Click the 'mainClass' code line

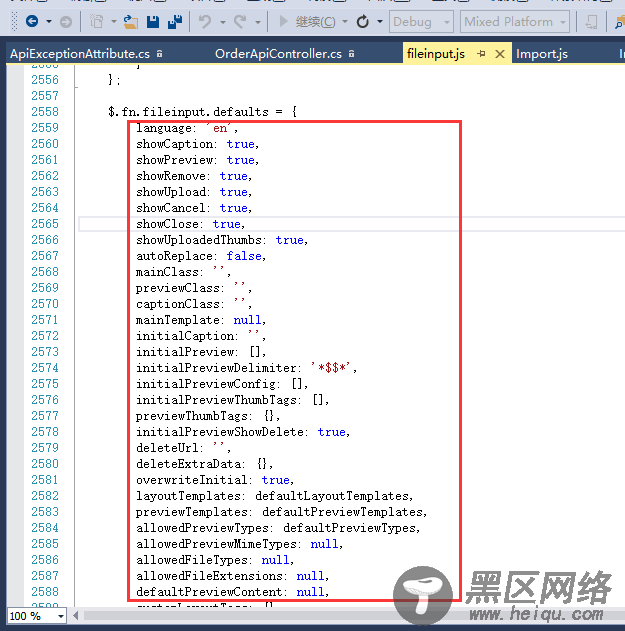(x=183, y=272)
